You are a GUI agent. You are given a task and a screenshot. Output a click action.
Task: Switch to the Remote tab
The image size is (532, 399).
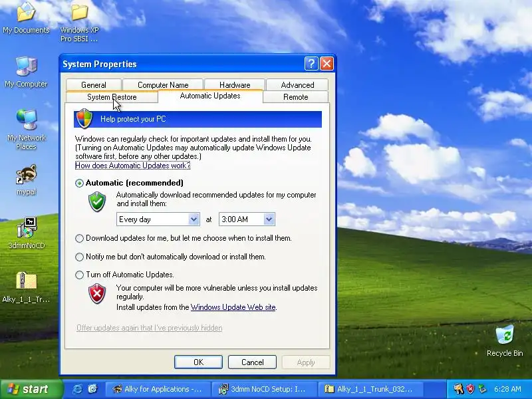click(295, 97)
